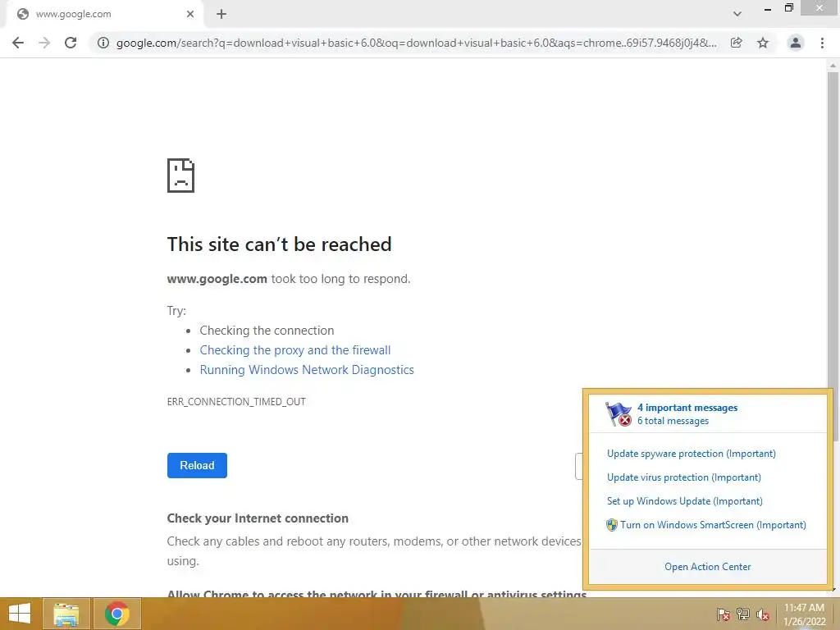Screen dimensions: 840x630
Task: Click 'This site can't be reached' heading
Action: click(x=279, y=244)
